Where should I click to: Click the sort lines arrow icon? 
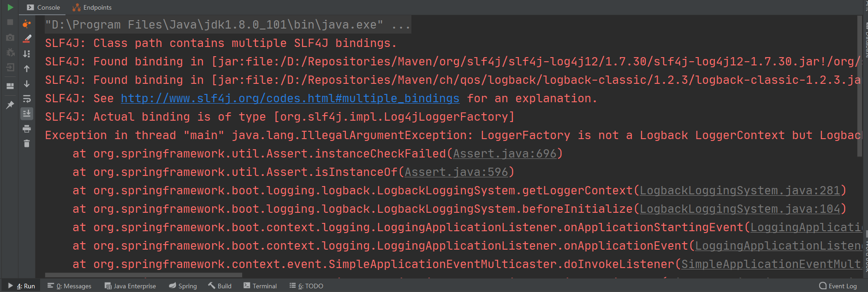click(x=27, y=54)
